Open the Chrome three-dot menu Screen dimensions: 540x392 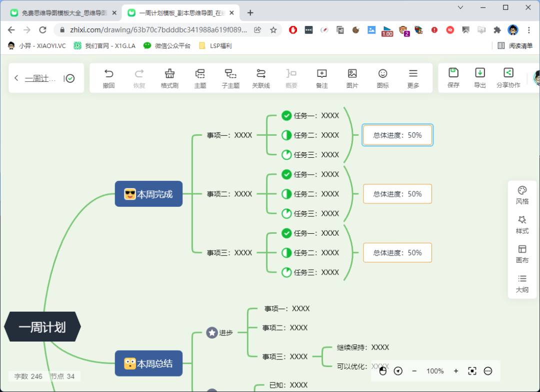pyautogui.click(x=528, y=30)
